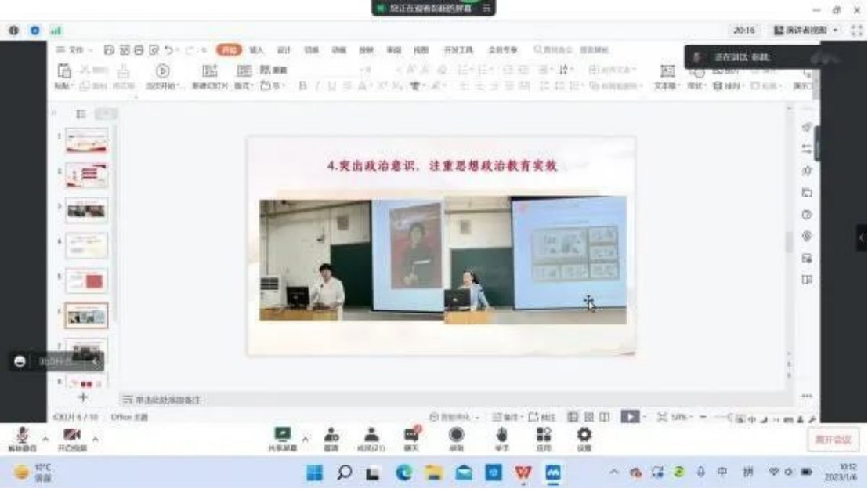
Task: Open the Members (21) list
Action: point(371,437)
